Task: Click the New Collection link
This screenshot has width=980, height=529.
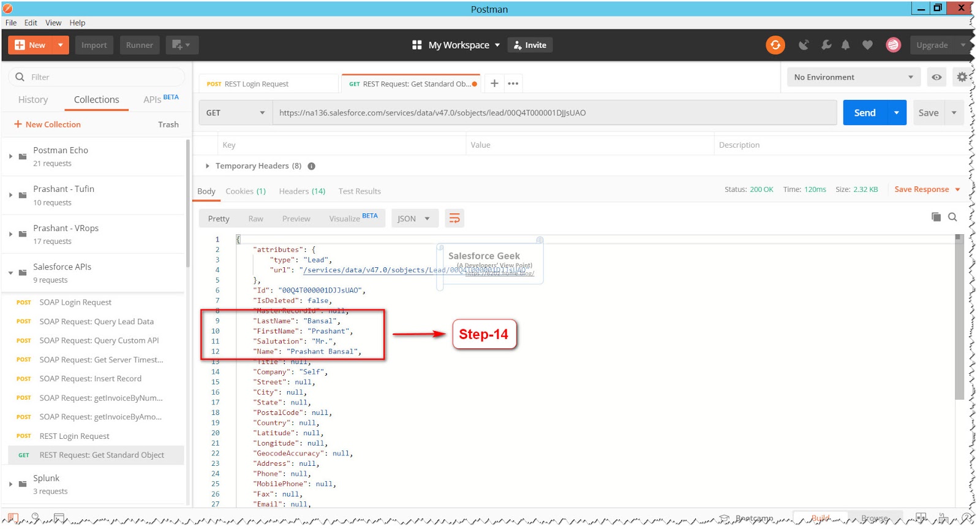Action: [x=47, y=124]
